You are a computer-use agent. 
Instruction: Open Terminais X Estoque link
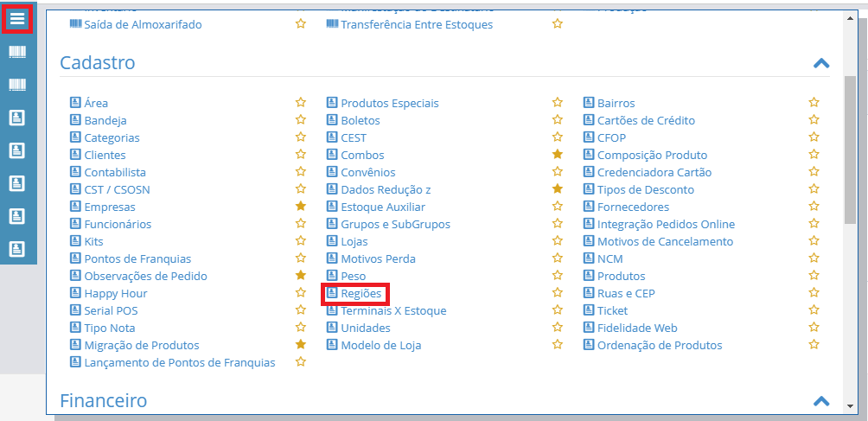393,310
